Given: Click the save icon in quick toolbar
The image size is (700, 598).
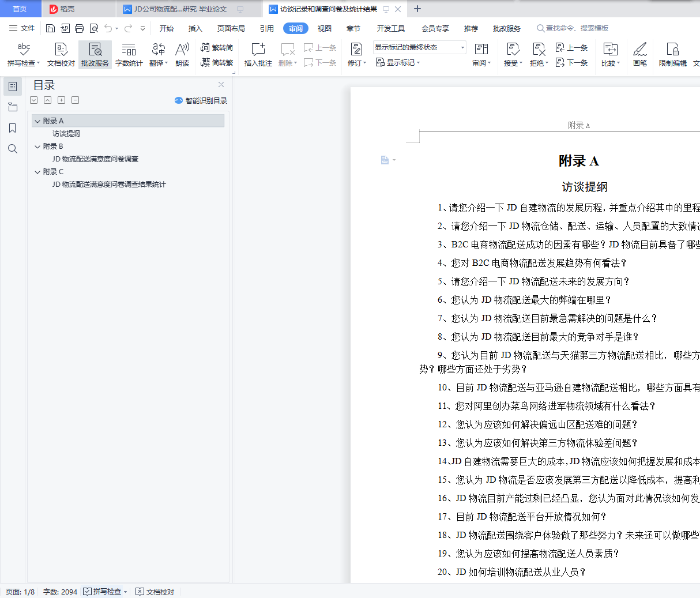Looking at the screenshot, I should [50, 28].
